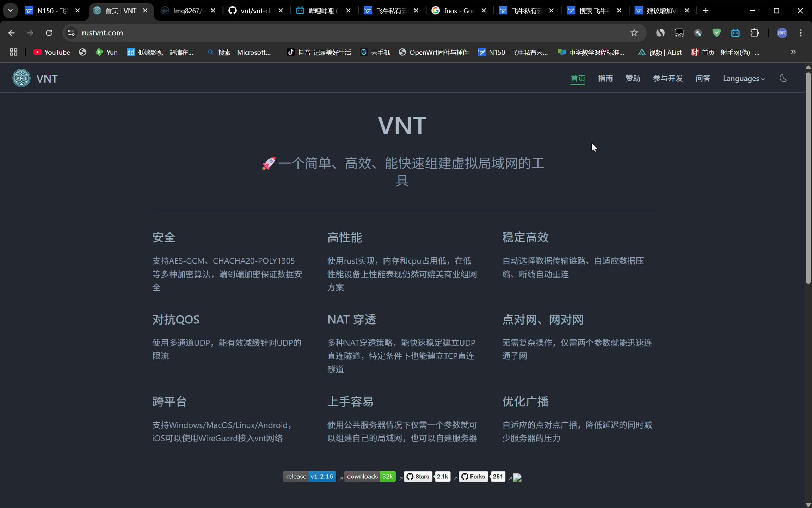Open the bilibili TV extension icon
The height and width of the screenshot is (508, 812).
click(736, 33)
